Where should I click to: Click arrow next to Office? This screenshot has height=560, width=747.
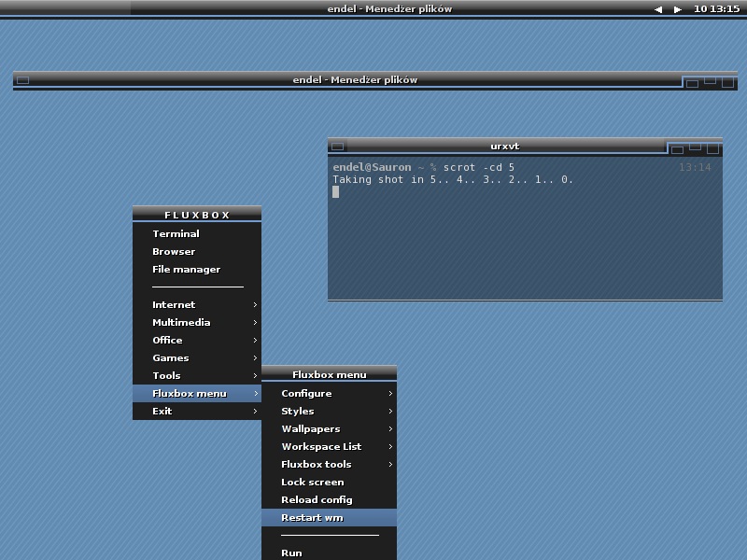pyautogui.click(x=255, y=341)
